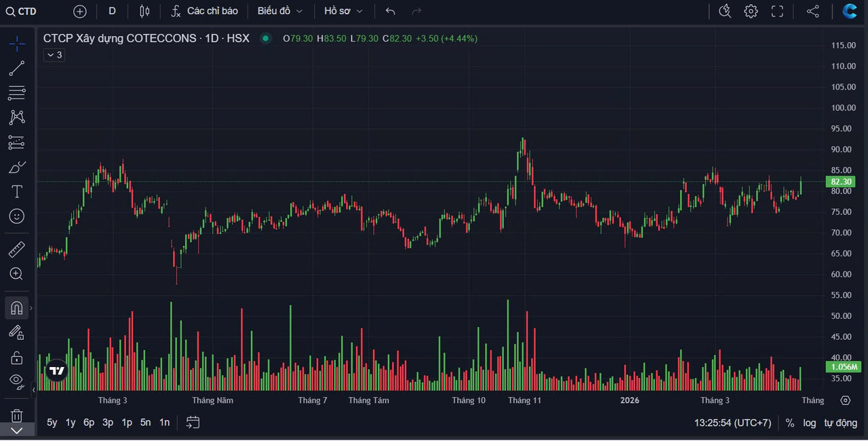Toggle lock all drawing tools
The width and height of the screenshot is (868, 441).
click(x=17, y=358)
